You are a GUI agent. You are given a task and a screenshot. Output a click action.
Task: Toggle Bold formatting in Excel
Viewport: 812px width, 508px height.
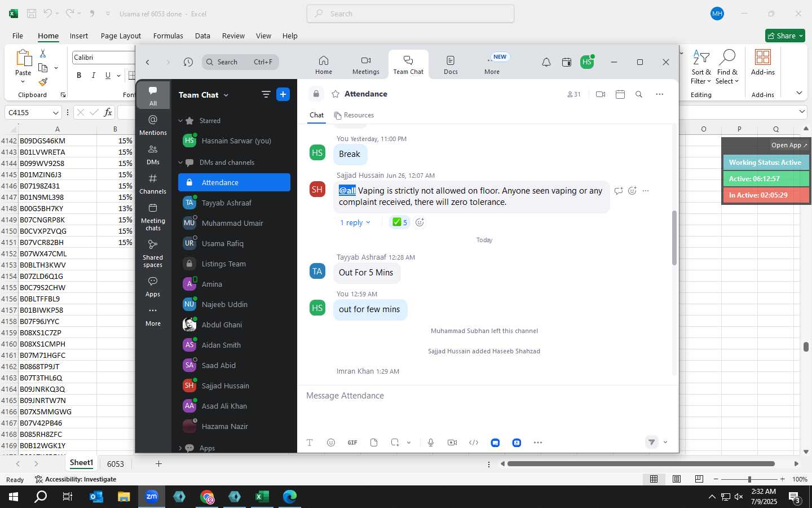[79, 75]
